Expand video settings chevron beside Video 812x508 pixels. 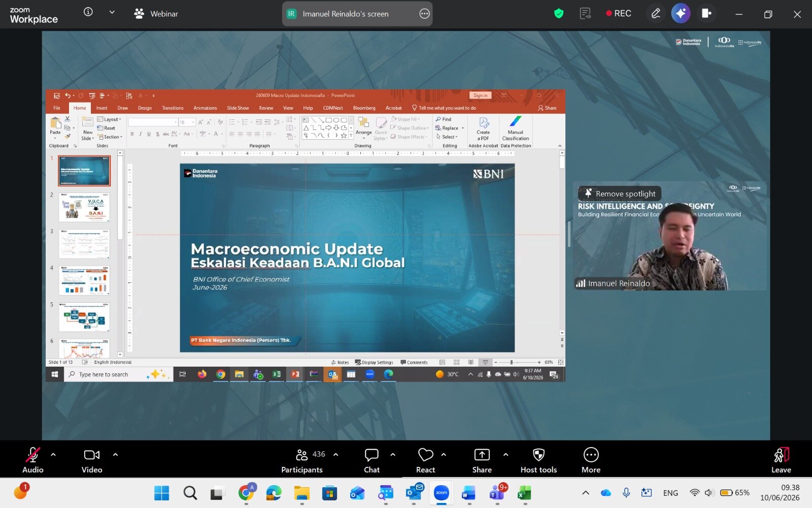(115, 455)
